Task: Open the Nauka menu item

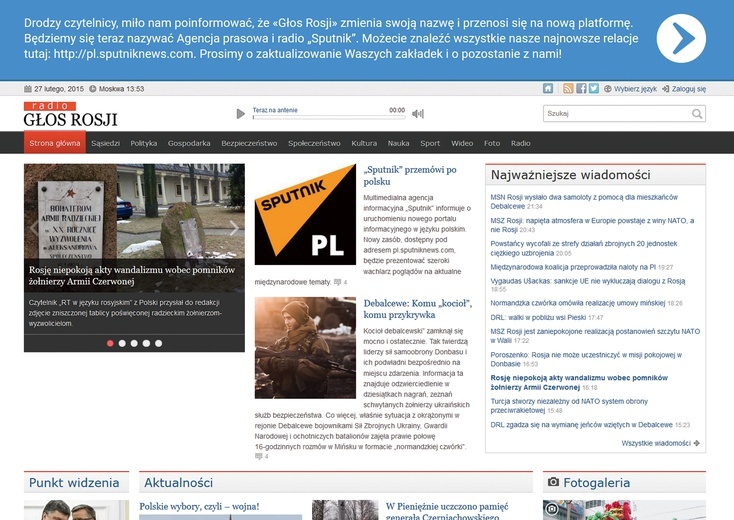Action: point(398,143)
